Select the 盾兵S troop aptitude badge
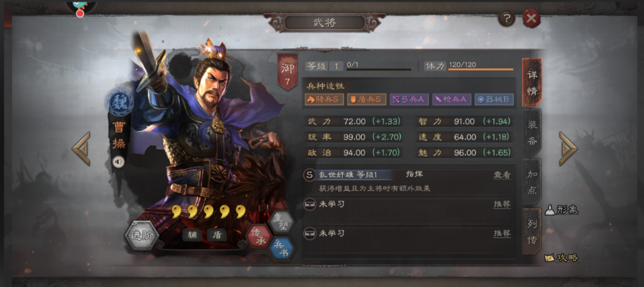 pos(366,99)
